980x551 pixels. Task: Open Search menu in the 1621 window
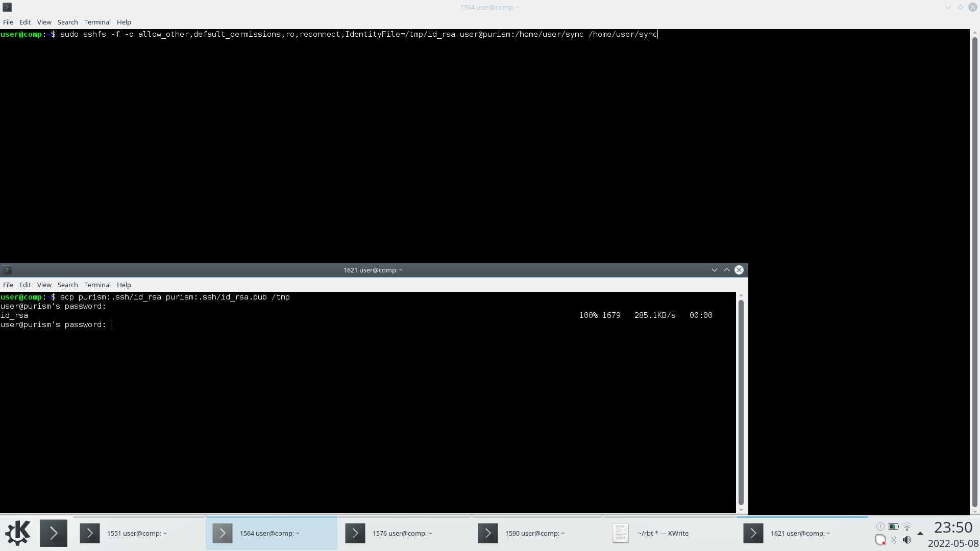tap(67, 285)
